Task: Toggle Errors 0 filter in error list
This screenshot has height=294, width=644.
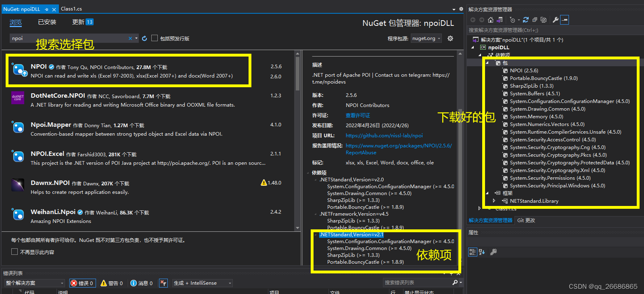Action: click(82, 283)
